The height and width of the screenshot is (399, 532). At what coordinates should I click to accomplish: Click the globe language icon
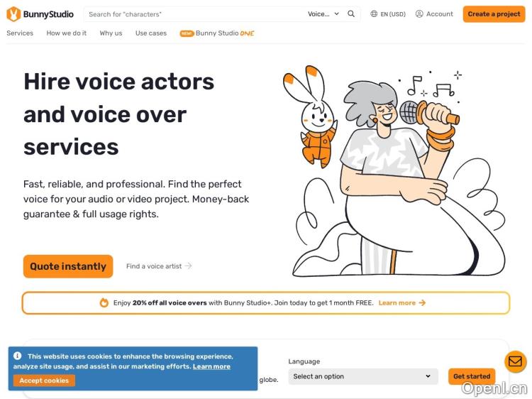click(374, 13)
